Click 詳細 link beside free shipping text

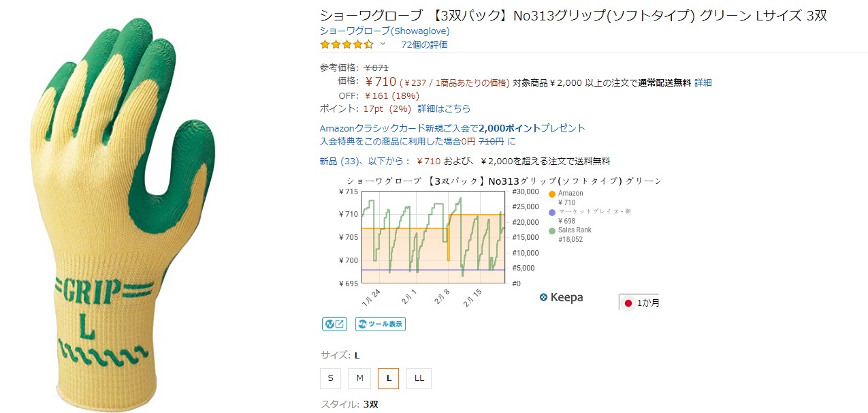703,82
